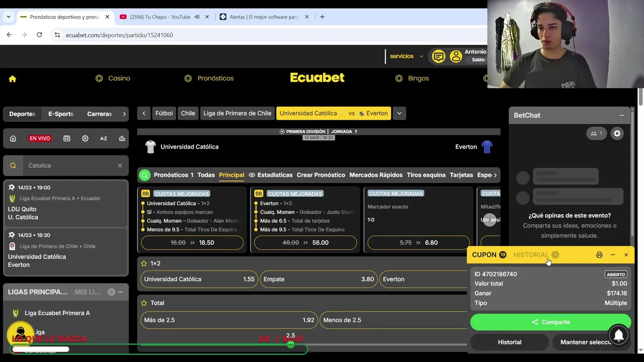Switch to MIS LIGAS tab
This screenshot has height=362, width=644.
pos(88,292)
